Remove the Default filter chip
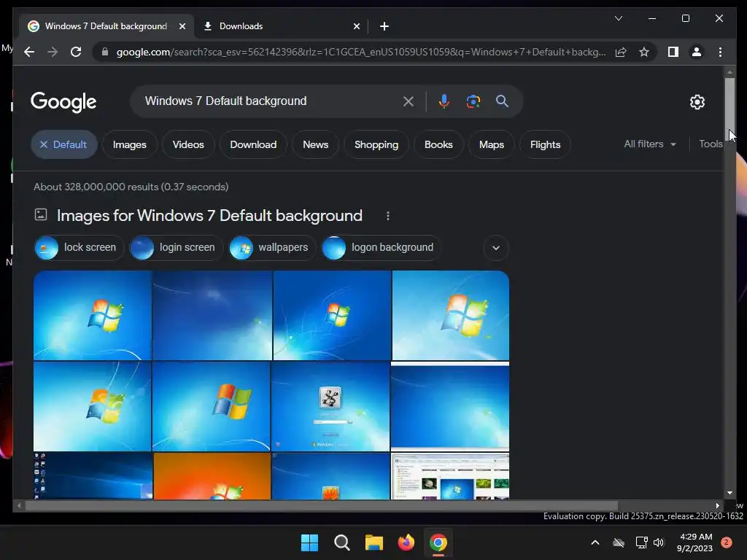 (64, 144)
